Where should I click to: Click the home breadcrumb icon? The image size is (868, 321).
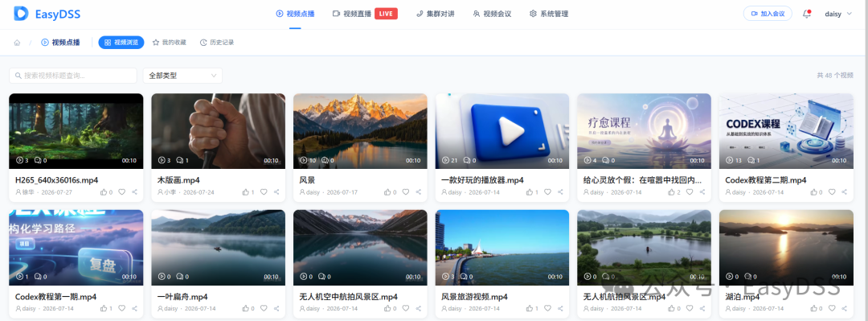click(17, 43)
